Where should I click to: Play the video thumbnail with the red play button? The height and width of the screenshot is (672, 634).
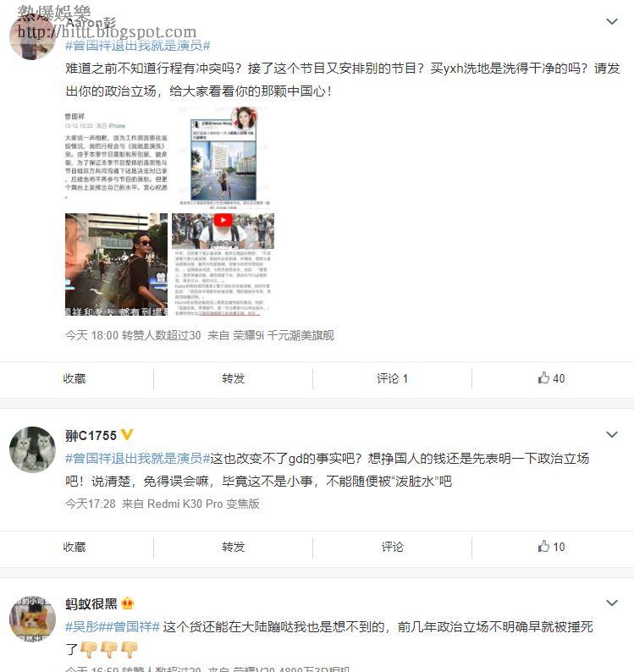click(223, 264)
